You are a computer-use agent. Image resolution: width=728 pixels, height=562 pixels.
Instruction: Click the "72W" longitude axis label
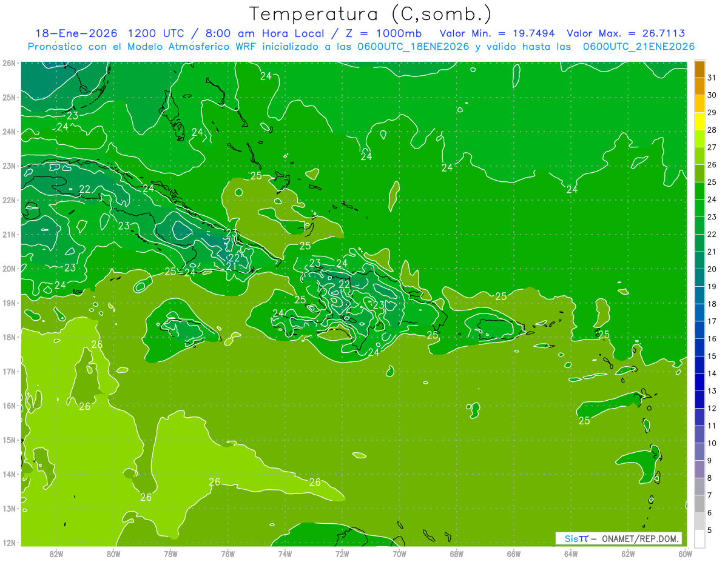point(342,553)
